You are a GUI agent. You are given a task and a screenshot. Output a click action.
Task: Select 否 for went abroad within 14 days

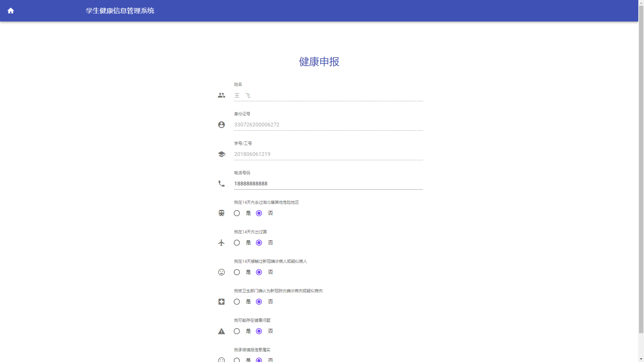coord(259,243)
